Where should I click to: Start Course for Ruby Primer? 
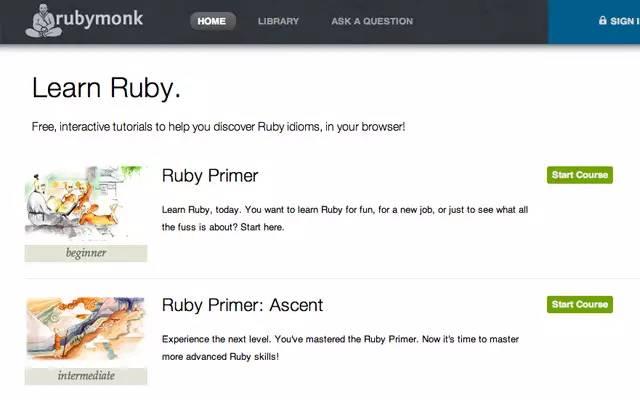pos(580,175)
